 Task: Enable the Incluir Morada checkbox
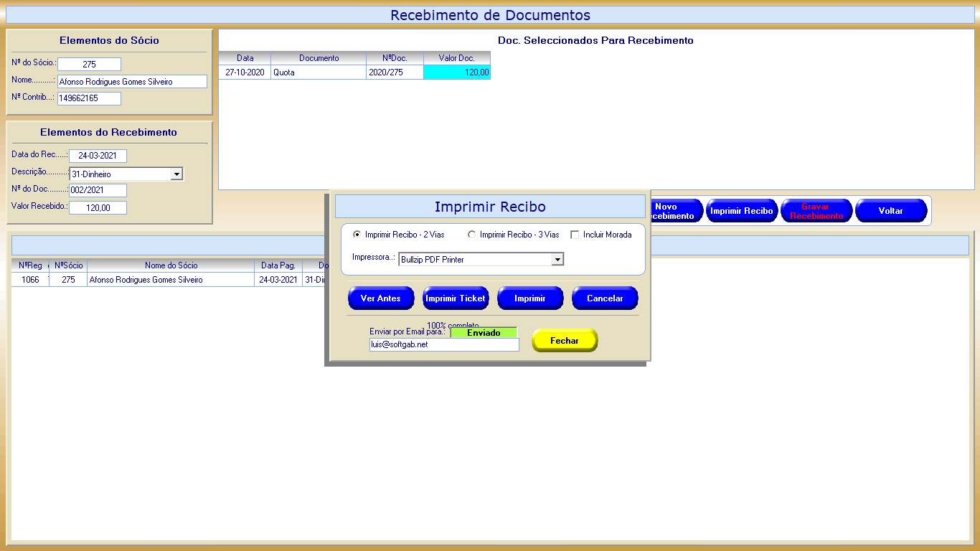(575, 235)
